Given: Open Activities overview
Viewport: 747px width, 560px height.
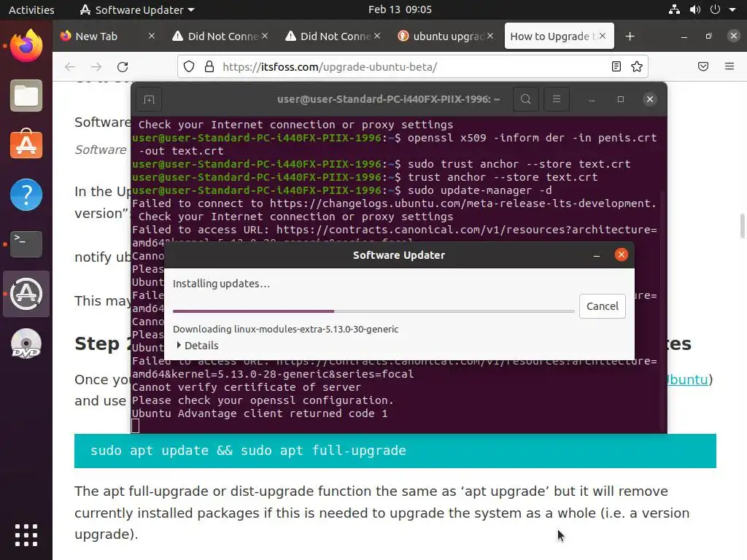Looking at the screenshot, I should [31, 9].
